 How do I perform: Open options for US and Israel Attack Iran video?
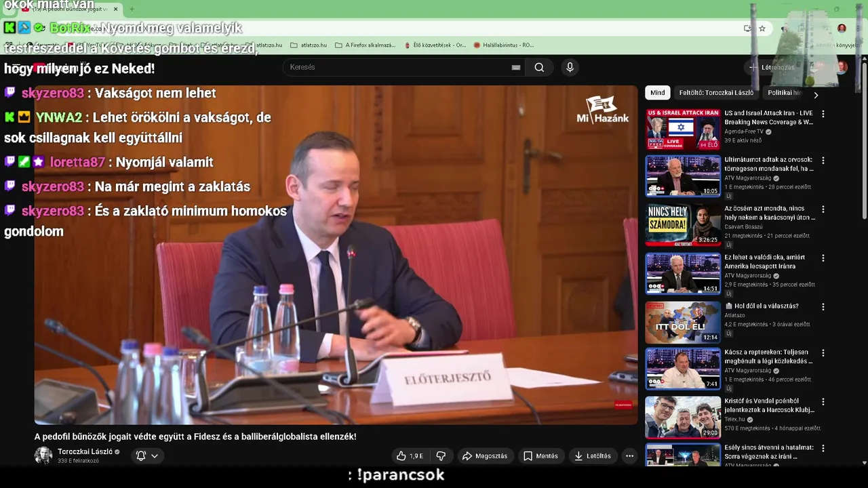click(x=823, y=114)
